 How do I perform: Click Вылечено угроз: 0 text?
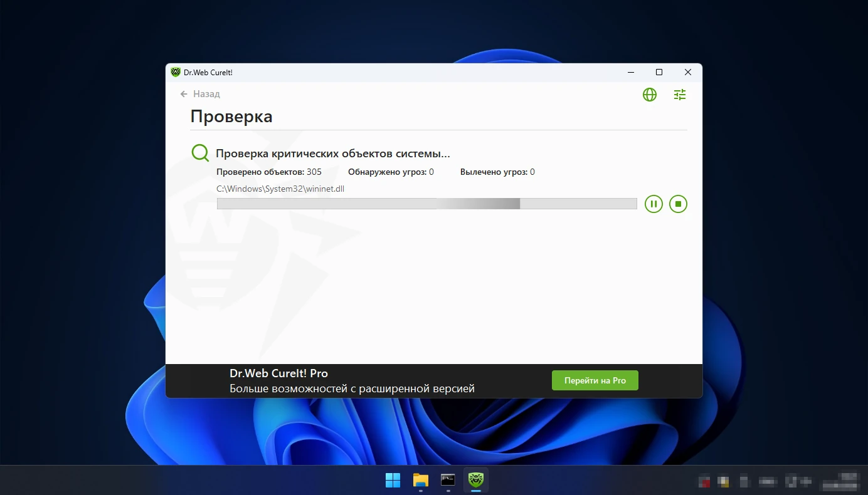pos(497,172)
